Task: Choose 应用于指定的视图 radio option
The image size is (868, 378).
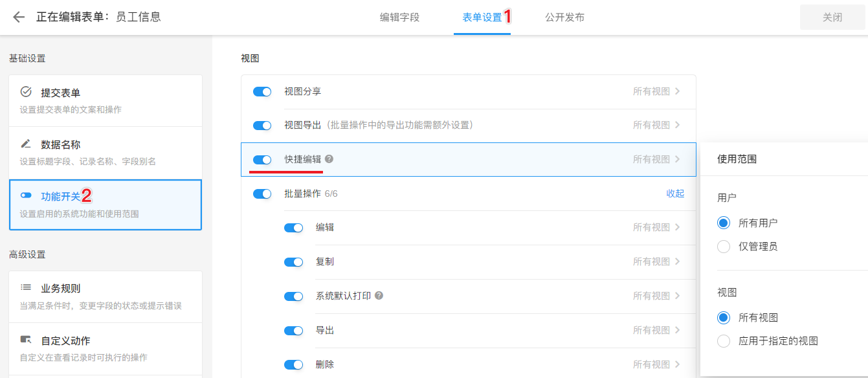Action: point(724,341)
